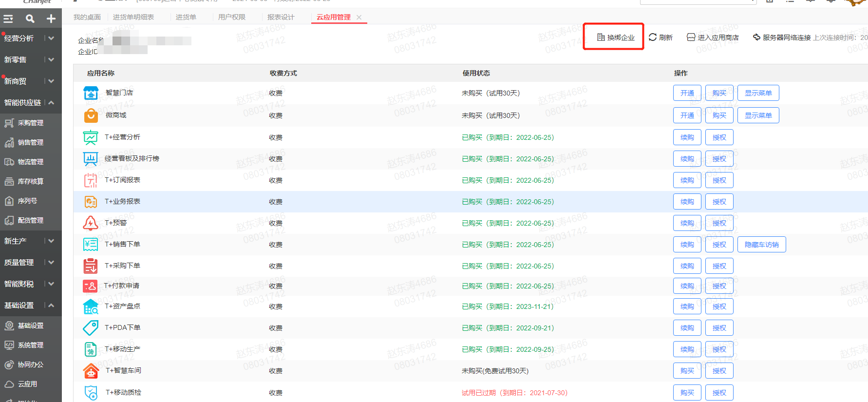Click the T+资产盘点 icon
The image size is (868, 402).
click(x=91, y=306)
